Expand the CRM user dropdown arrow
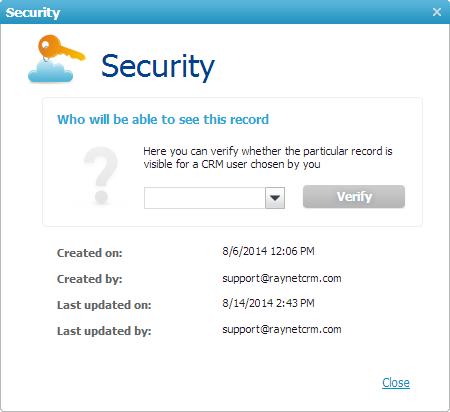Image resolution: width=450 pixels, height=412 pixels. coord(275,198)
